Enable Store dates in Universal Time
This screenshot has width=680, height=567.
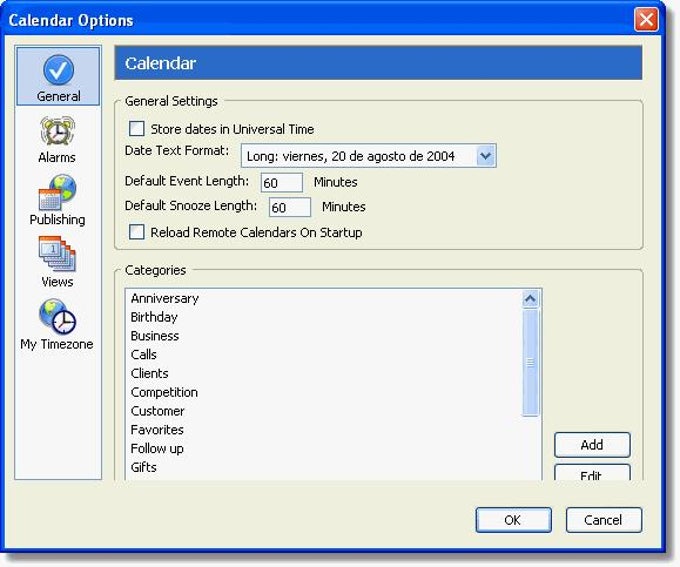[137, 128]
